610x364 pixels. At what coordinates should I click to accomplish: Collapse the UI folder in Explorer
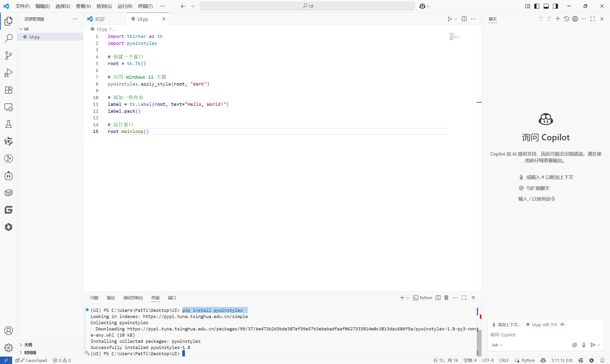click(x=21, y=29)
